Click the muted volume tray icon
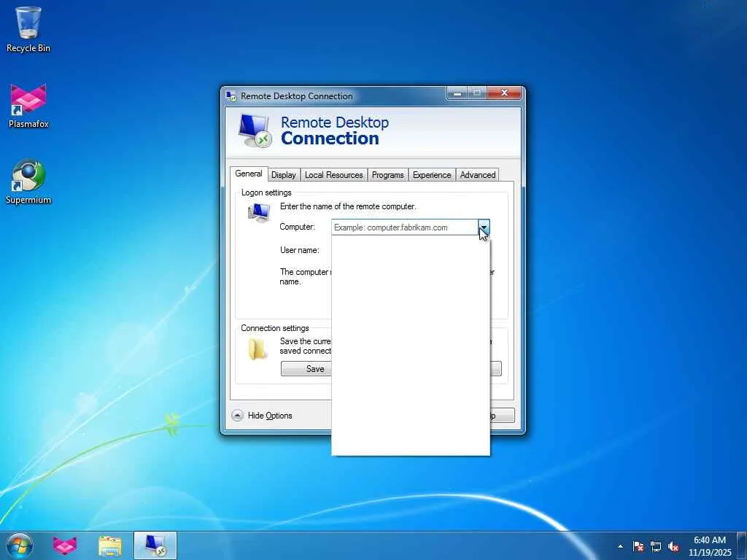Viewport: 747px width, 560px height. click(x=673, y=546)
